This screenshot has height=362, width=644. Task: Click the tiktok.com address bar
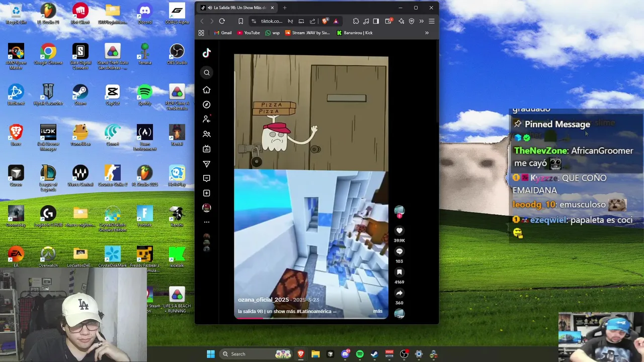click(272, 21)
